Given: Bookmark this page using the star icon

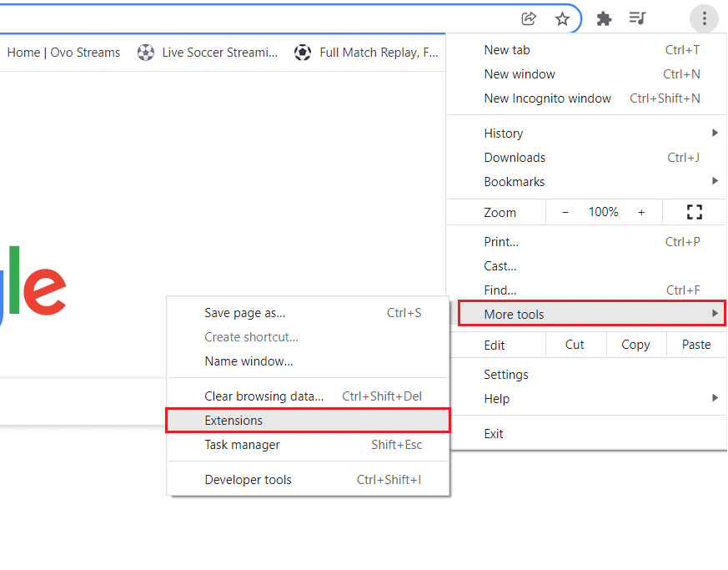Looking at the screenshot, I should click(x=562, y=18).
